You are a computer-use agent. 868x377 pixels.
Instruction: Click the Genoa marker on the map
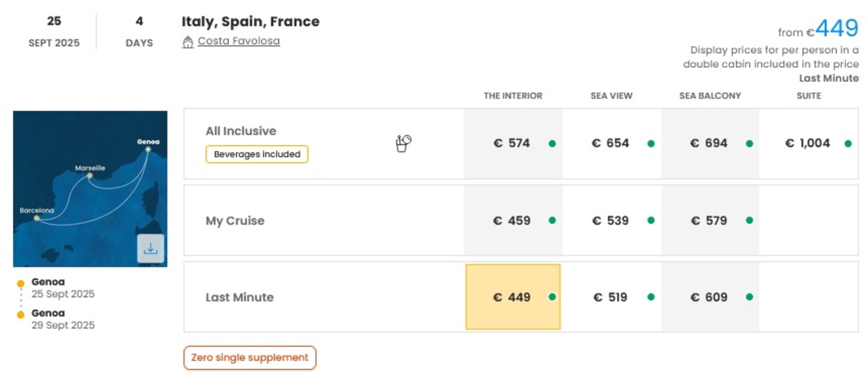click(148, 149)
